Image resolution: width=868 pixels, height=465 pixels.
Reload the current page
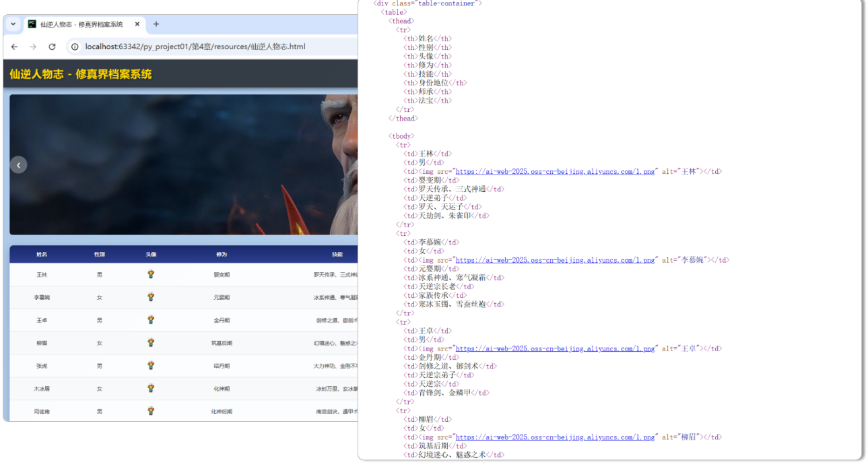point(52,46)
